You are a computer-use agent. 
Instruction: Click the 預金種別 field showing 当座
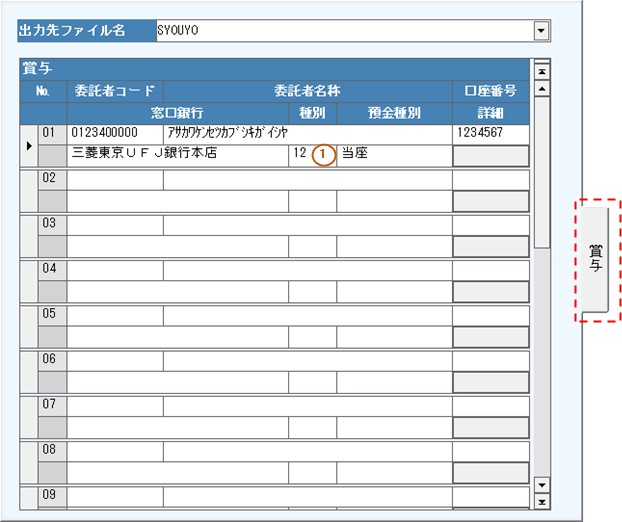point(393,155)
